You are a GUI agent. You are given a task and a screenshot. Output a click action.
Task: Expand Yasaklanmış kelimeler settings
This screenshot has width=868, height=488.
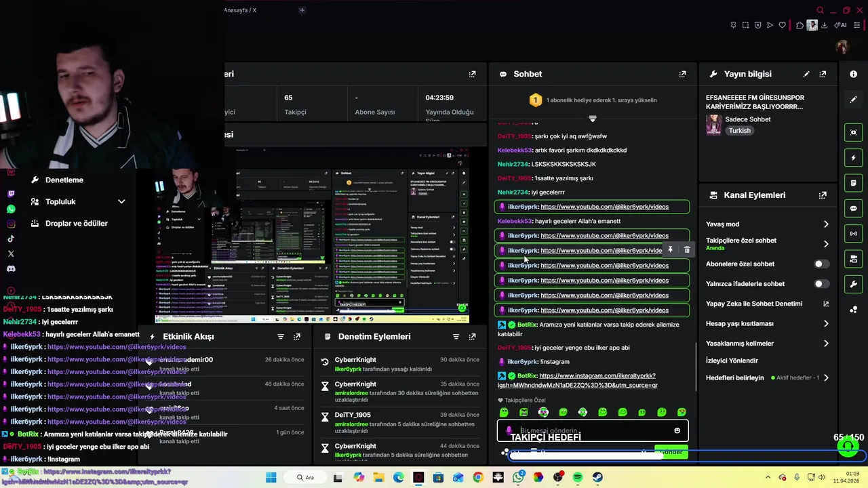click(826, 344)
